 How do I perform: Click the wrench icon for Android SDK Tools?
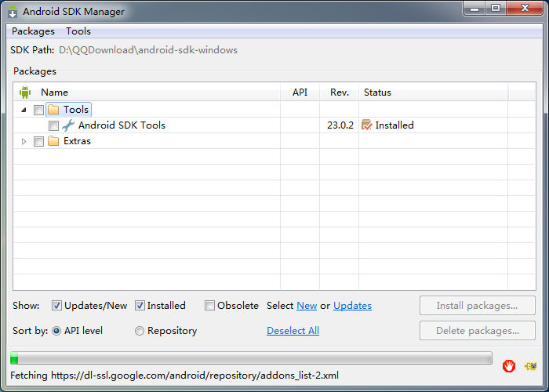tap(68, 125)
